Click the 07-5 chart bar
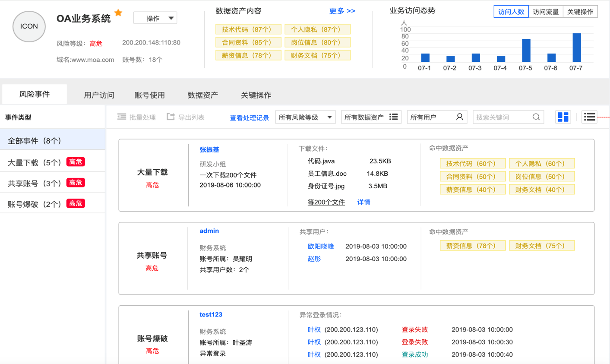610x364 pixels. pos(526,51)
